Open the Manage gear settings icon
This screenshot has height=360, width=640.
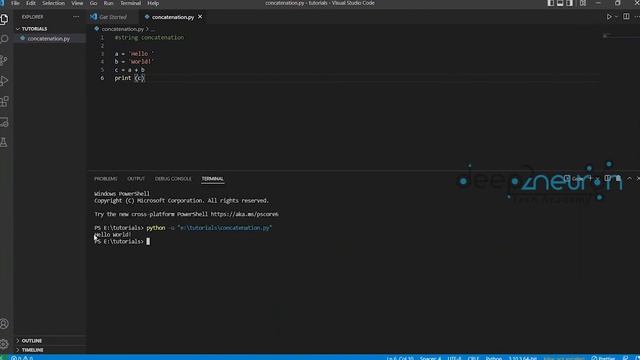(x=4, y=344)
